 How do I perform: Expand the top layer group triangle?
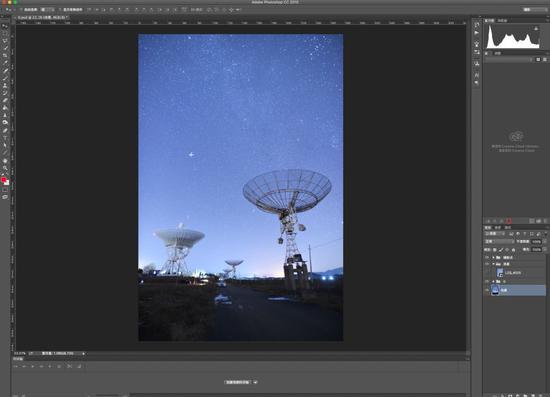pyautogui.click(x=494, y=257)
